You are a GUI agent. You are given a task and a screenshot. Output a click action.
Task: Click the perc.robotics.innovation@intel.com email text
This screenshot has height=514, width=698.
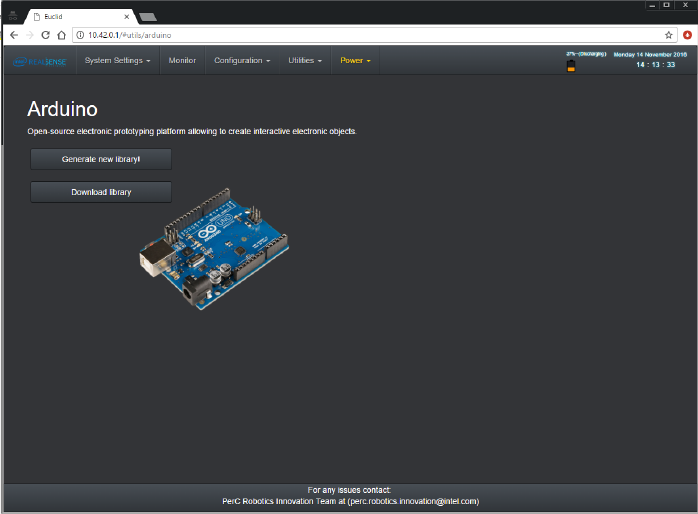413,502
